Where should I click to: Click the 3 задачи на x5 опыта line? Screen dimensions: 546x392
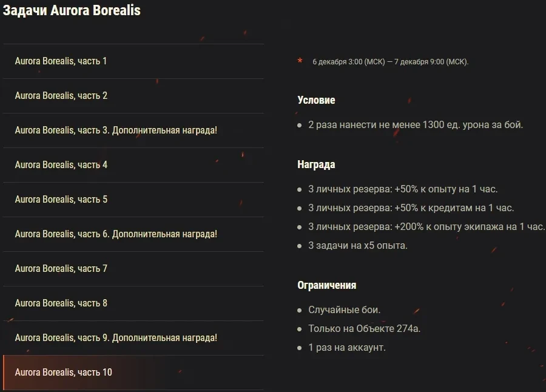(x=357, y=246)
